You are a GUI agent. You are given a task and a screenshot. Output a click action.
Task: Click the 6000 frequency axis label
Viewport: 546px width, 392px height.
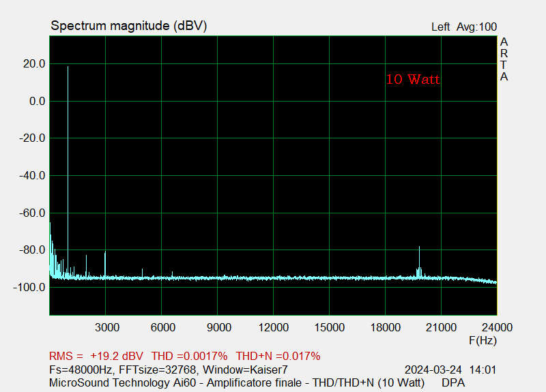coord(163,327)
